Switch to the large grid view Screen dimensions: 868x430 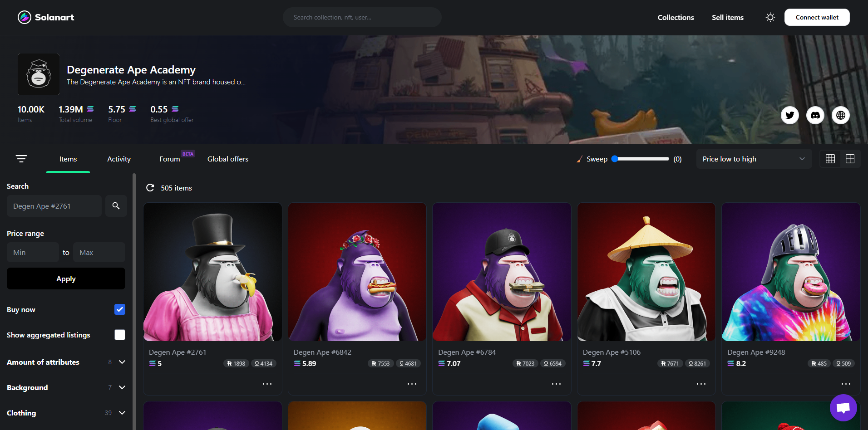[x=850, y=159]
